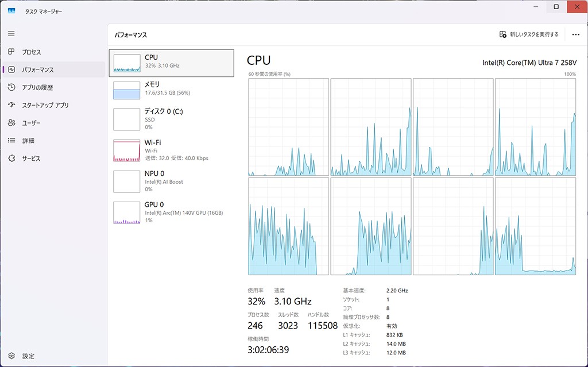This screenshot has height=367, width=588.
Task: Click the first logical processor graph
Action: point(288,127)
